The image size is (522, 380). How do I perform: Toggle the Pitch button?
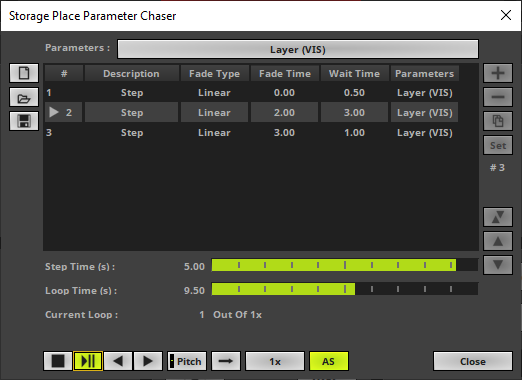pos(187,361)
